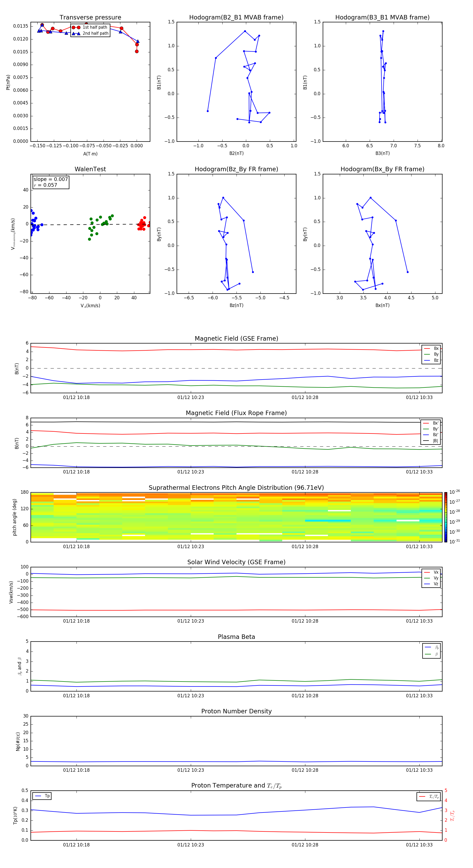Click the "WalenTest" plot title
Viewport: 473px width, 868px height.
[x=90, y=169]
